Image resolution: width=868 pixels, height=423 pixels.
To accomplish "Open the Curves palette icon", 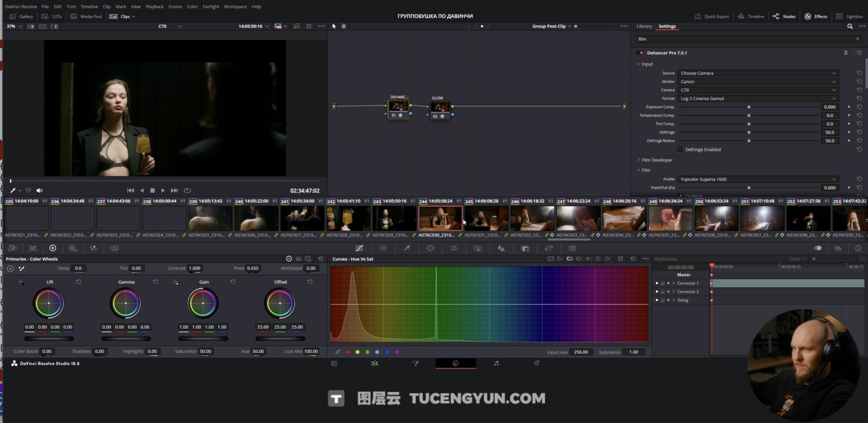I will [359, 248].
